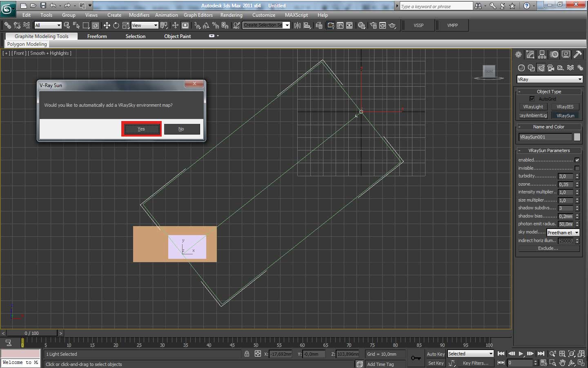Open the sky model Preetham dropdown

tap(563, 233)
